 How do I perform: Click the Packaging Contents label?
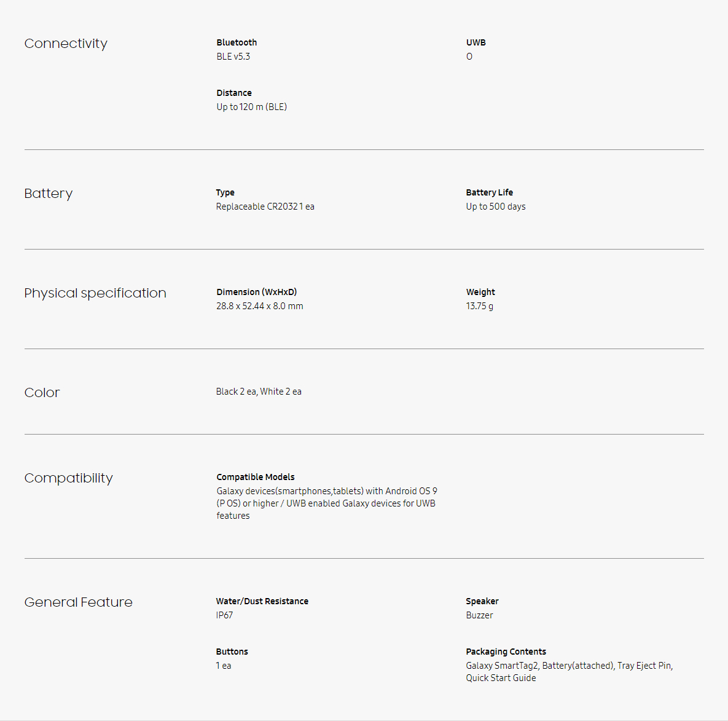click(x=506, y=652)
